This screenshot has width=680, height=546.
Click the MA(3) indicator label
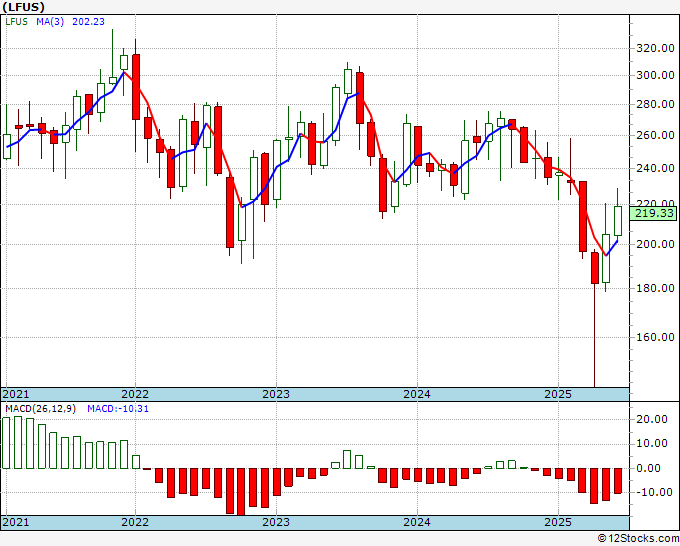click(x=50, y=22)
